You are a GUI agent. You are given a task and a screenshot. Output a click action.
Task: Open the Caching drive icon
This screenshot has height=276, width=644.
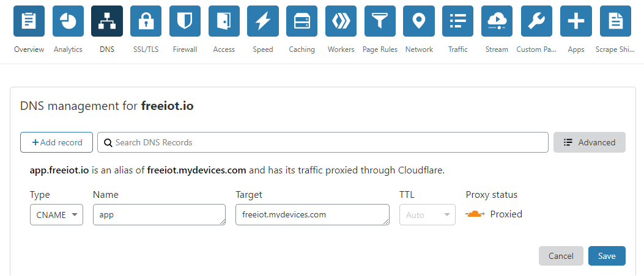click(x=302, y=21)
